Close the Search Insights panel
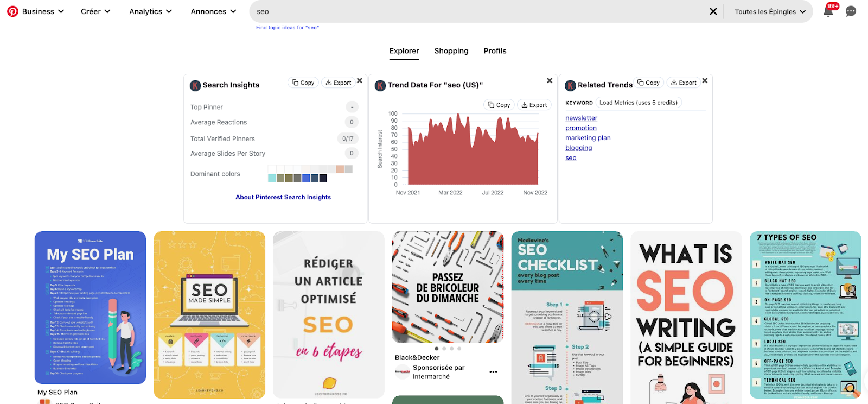This screenshot has height=404, width=868. pos(360,80)
